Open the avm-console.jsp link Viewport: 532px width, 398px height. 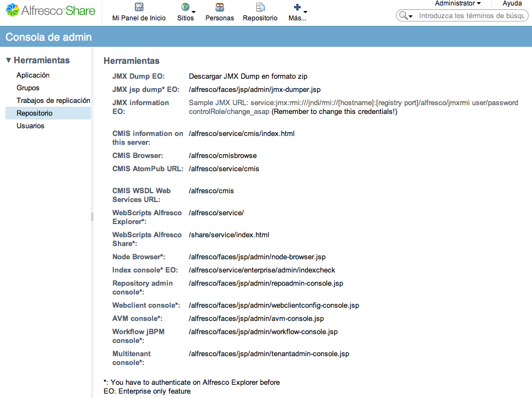tap(256, 319)
